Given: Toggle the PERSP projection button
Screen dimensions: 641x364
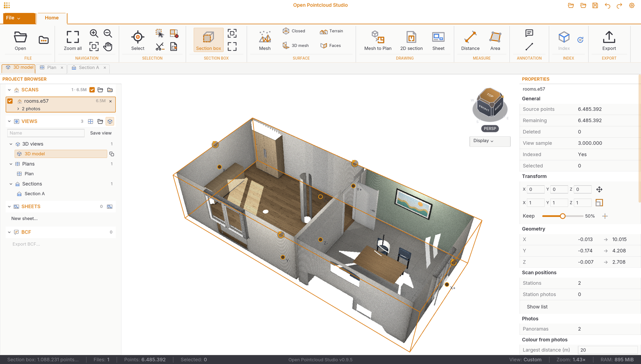Looking at the screenshot, I should (x=490, y=129).
